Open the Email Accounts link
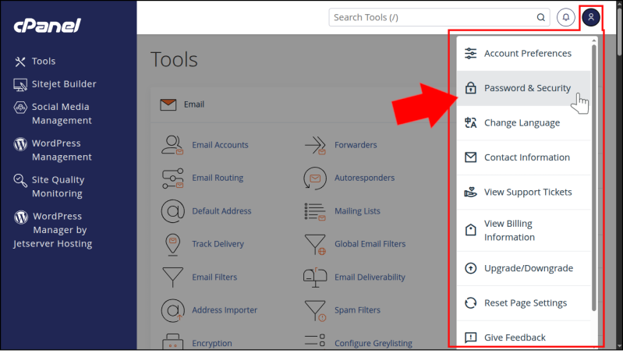The width and height of the screenshot is (623, 364). (x=220, y=145)
